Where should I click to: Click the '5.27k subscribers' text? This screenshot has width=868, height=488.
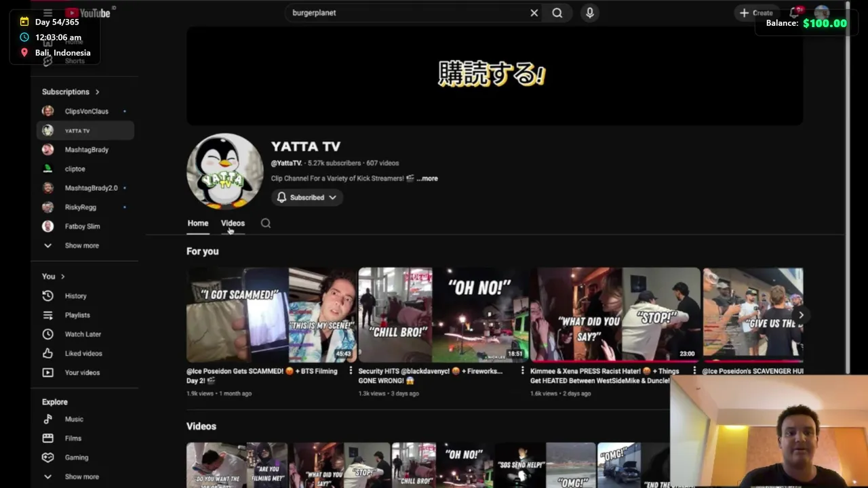[334, 163]
